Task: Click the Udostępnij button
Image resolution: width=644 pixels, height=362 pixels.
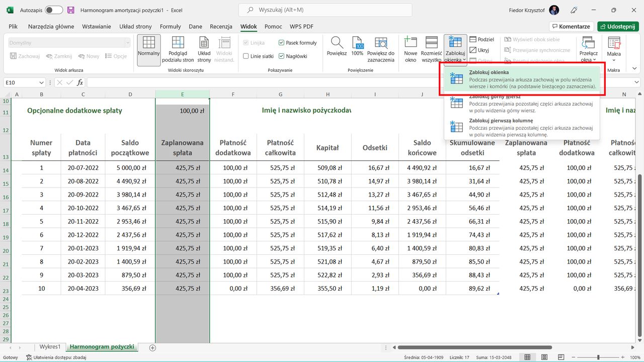Action: coord(618,26)
